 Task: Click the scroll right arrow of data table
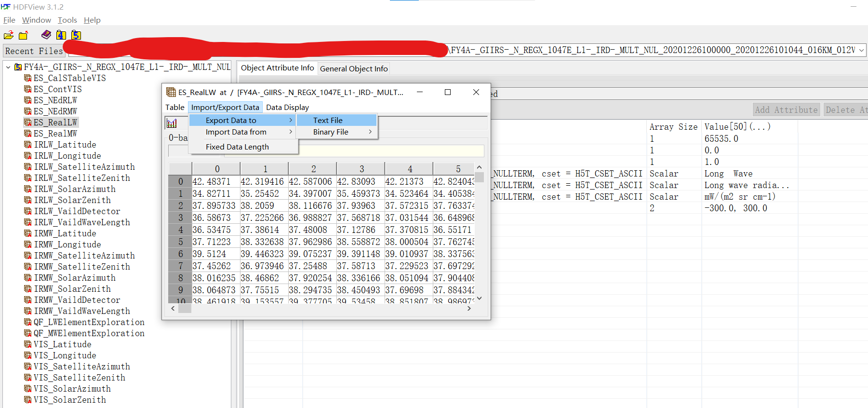pyautogui.click(x=469, y=309)
